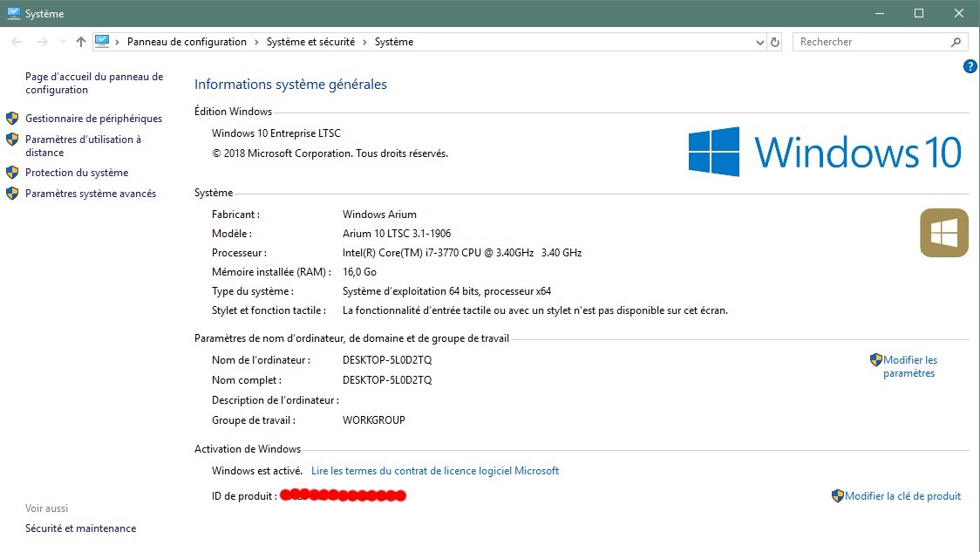Select computer name beside Nom complet
The image size is (980, 552).
[x=387, y=380]
